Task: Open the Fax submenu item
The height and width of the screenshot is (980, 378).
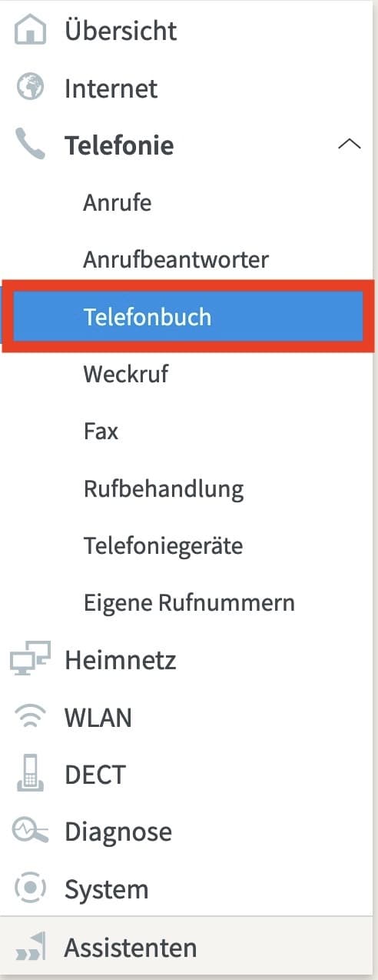Action: (x=101, y=431)
